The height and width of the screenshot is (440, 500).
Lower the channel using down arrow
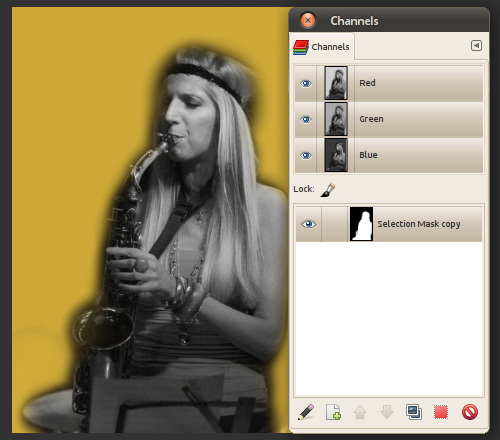(x=387, y=412)
